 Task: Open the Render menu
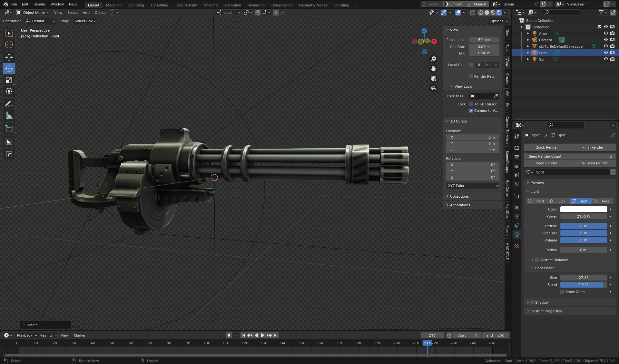point(39,4)
